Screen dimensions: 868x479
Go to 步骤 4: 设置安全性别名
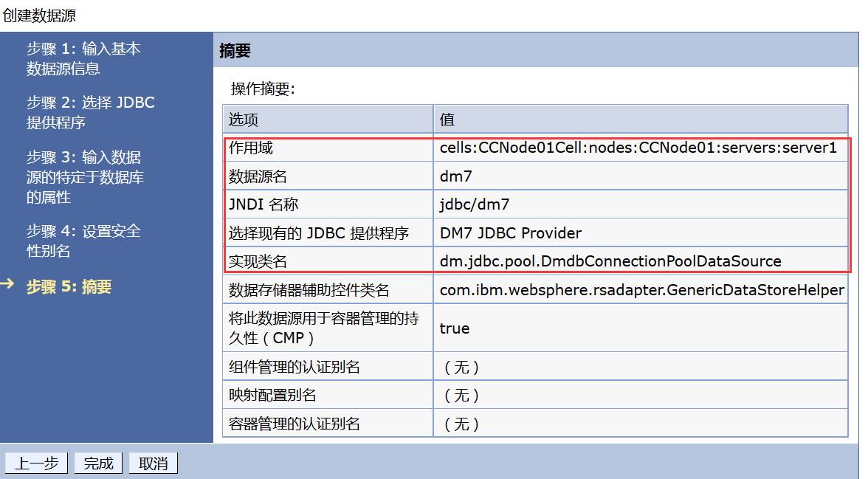(x=83, y=241)
